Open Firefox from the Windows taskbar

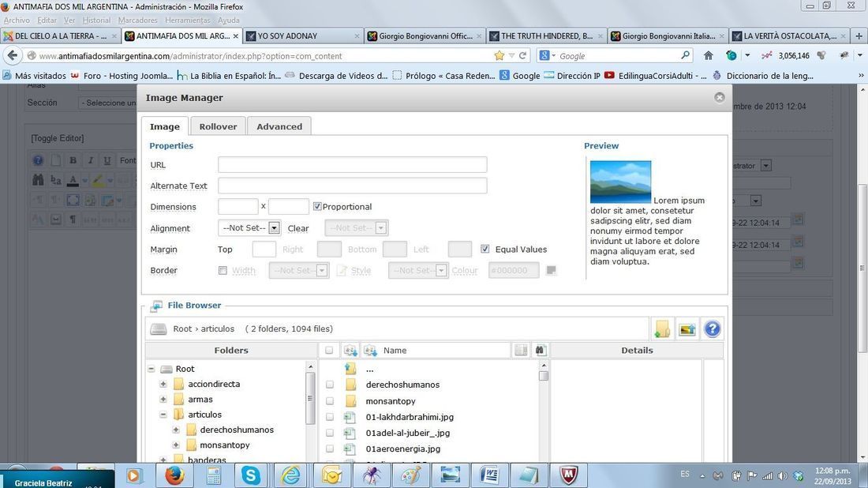tap(174, 475)
